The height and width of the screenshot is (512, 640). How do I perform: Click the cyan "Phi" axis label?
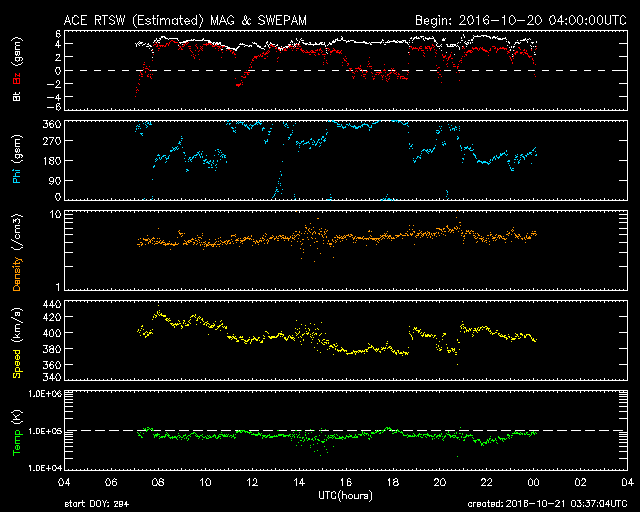[x=17, y=176]
